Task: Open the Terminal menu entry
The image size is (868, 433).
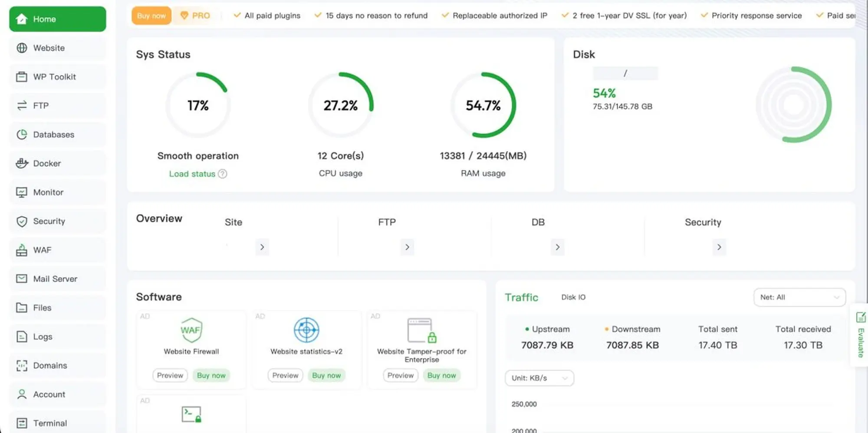Action: click(x=57, y=423)
